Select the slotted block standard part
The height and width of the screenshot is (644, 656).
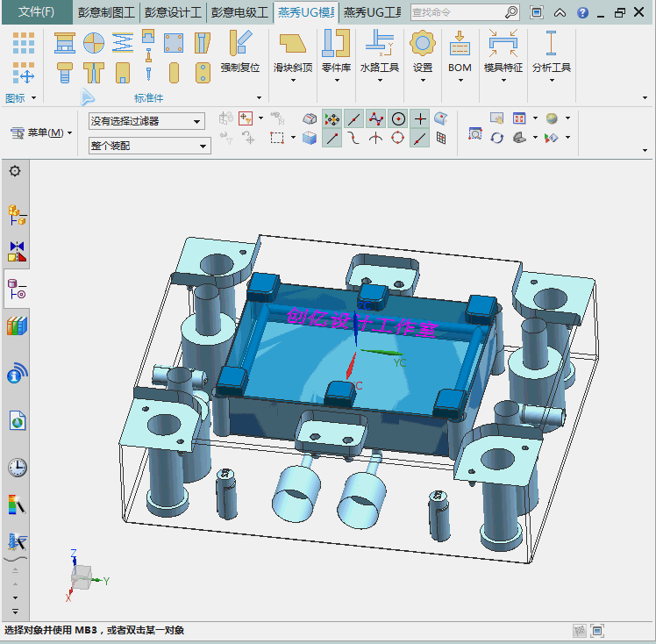pyautogui.click(x=123, y=73)
